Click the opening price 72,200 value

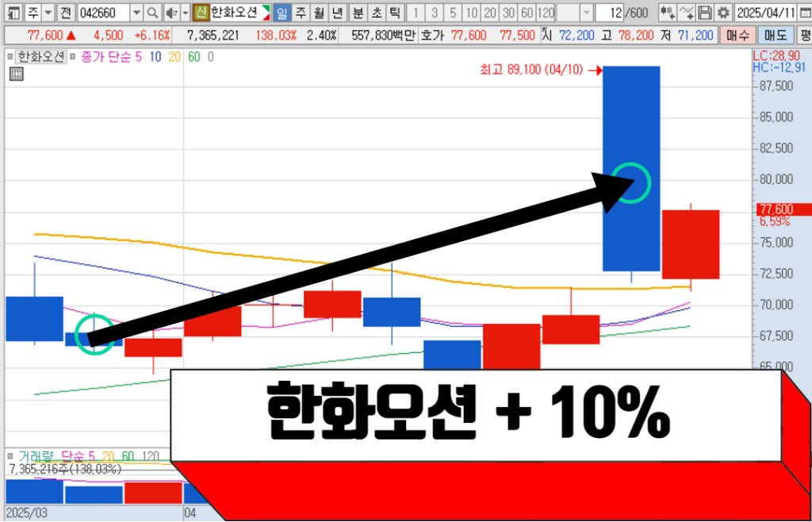click(576, 36)
